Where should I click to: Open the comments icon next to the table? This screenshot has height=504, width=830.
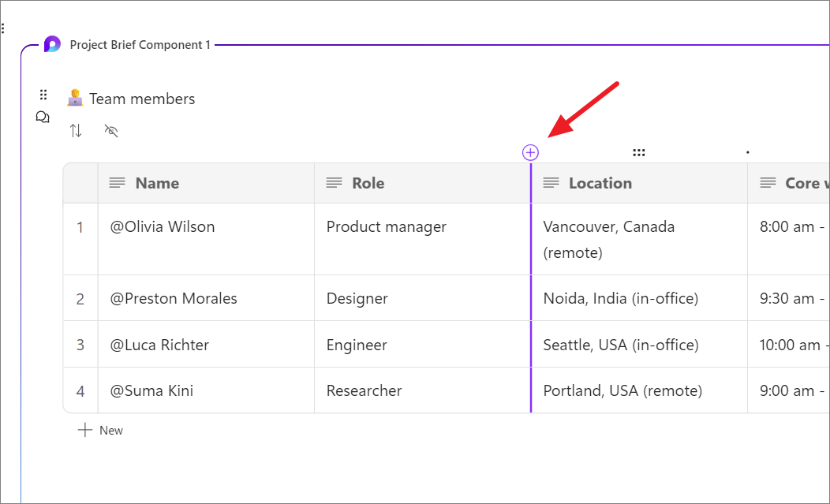[43, 117]
